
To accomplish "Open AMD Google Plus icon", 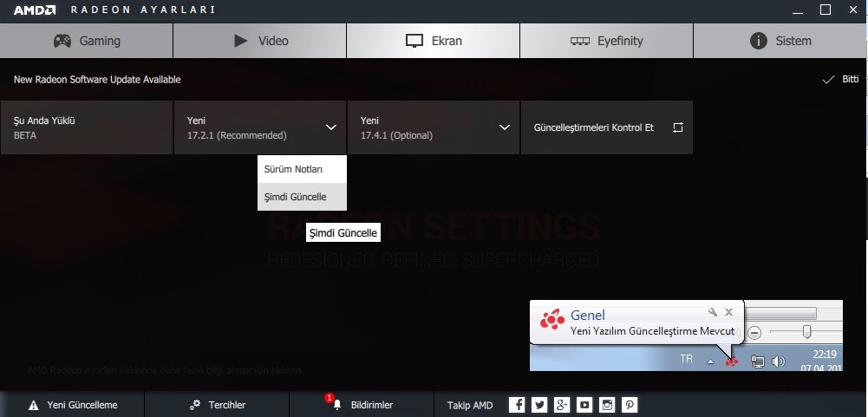I will (x=562, y=405).
